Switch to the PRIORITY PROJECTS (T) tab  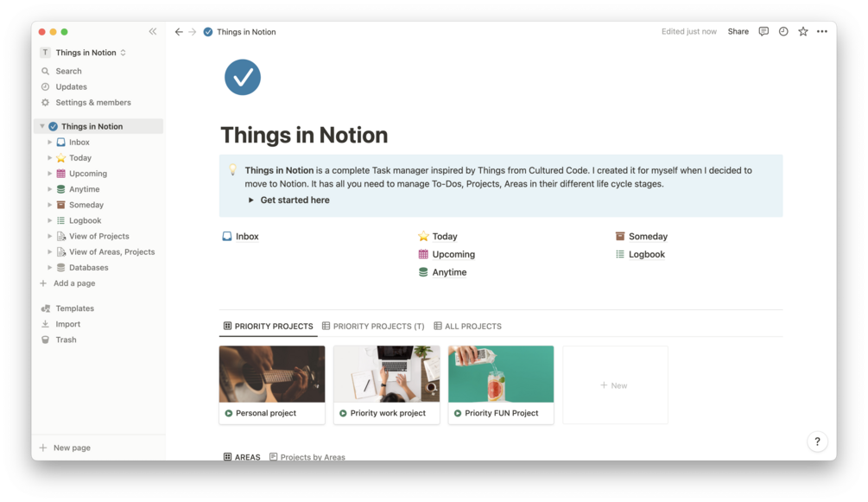[x=373, y=327]
